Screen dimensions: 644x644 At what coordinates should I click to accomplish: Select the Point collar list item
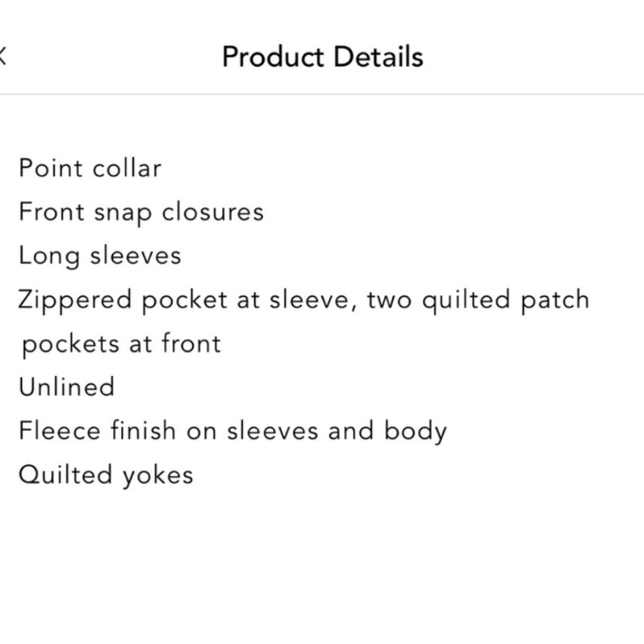[90, 168]
